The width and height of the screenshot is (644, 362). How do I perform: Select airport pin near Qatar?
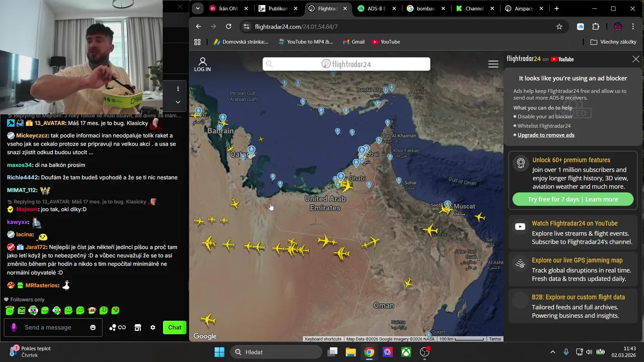tap(251, 149)
